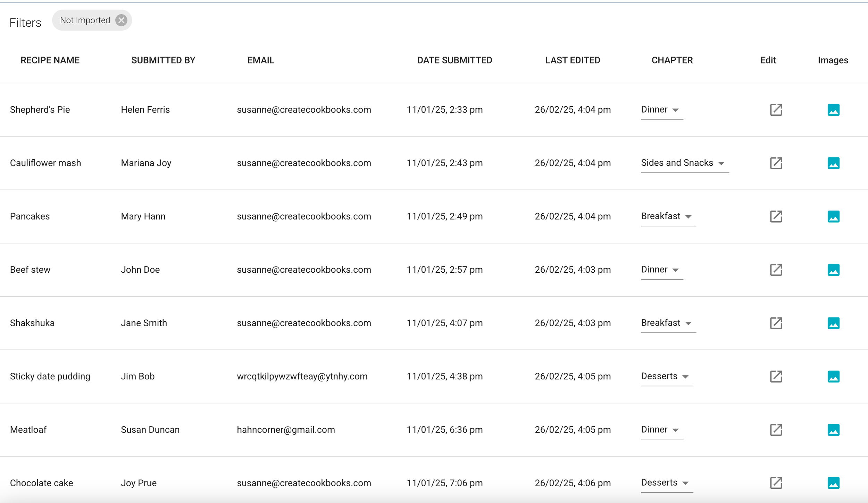Screen dimensions: 868x503
Task: Remove the Not Imported filter chip
Action: pyautogui.click(x=121, y=20)
